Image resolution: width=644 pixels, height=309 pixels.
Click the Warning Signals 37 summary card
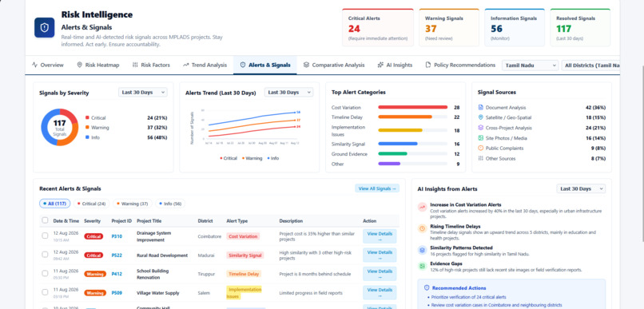point(449,27)
